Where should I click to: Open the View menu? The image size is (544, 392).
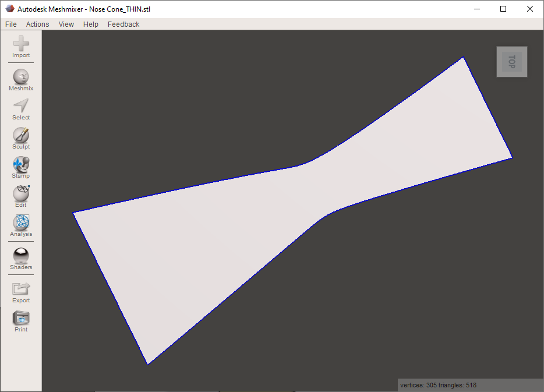point(66,24)
